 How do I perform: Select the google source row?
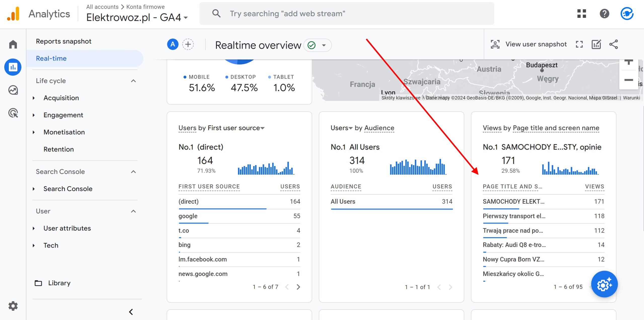pos(239,216)
